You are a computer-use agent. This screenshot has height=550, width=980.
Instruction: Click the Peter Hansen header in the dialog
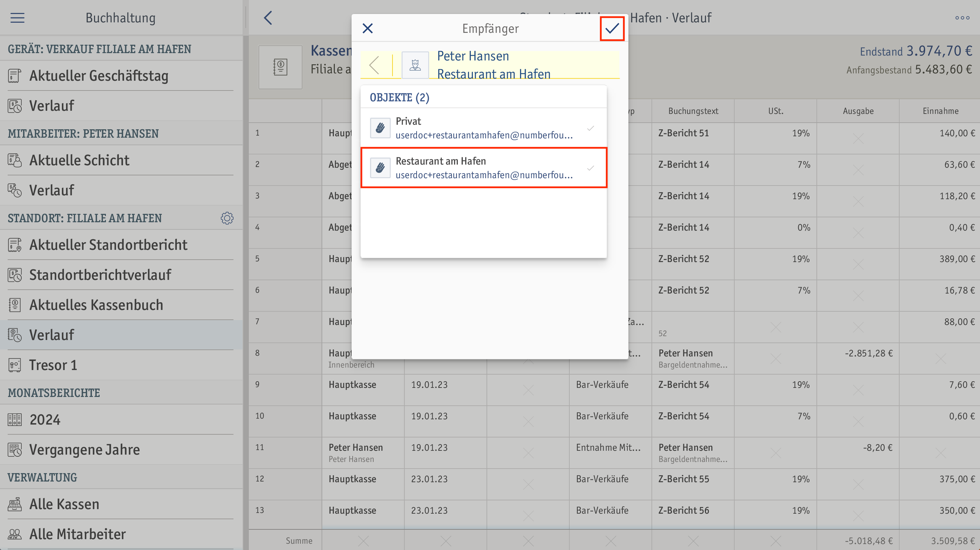(473, 56)
